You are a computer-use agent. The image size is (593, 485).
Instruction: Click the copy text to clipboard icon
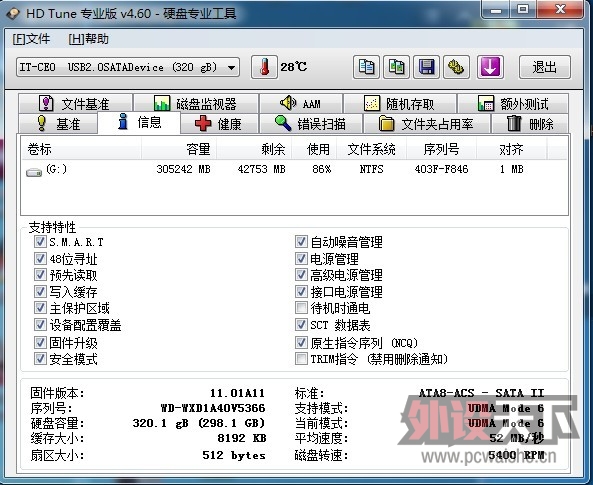[x=366, y=67]
